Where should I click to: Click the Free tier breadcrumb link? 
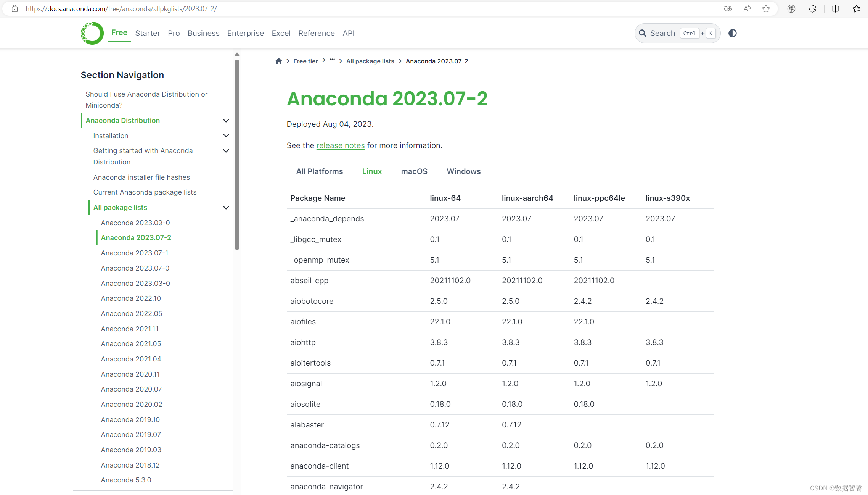(305, 61)
